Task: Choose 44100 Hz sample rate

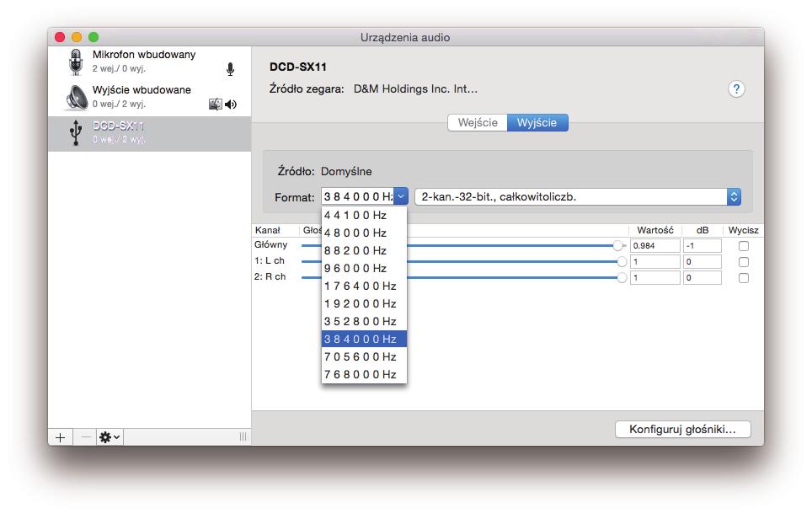Action: [364, 215]
